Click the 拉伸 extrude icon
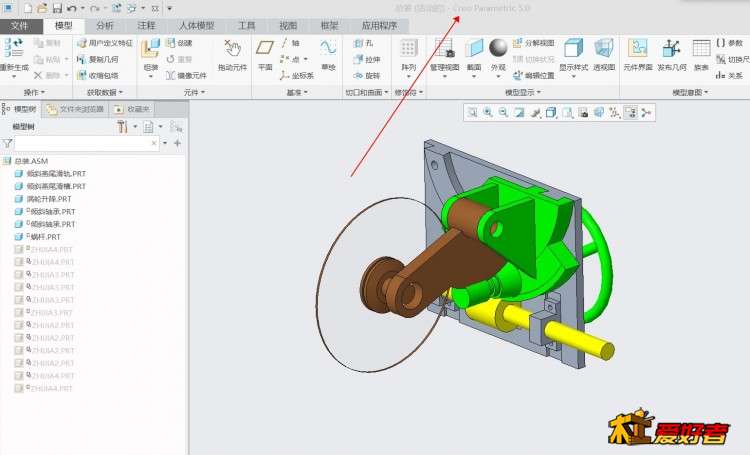 (x=359, y=59)
